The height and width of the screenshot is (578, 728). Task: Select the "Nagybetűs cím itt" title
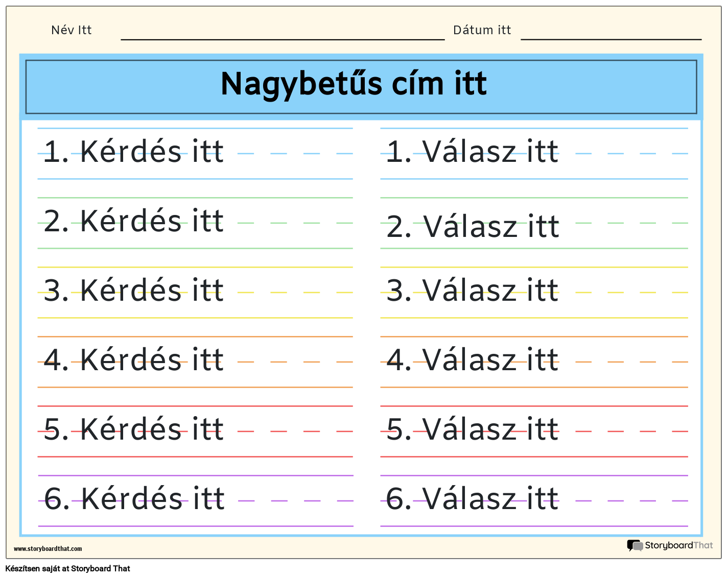[354, 84]
